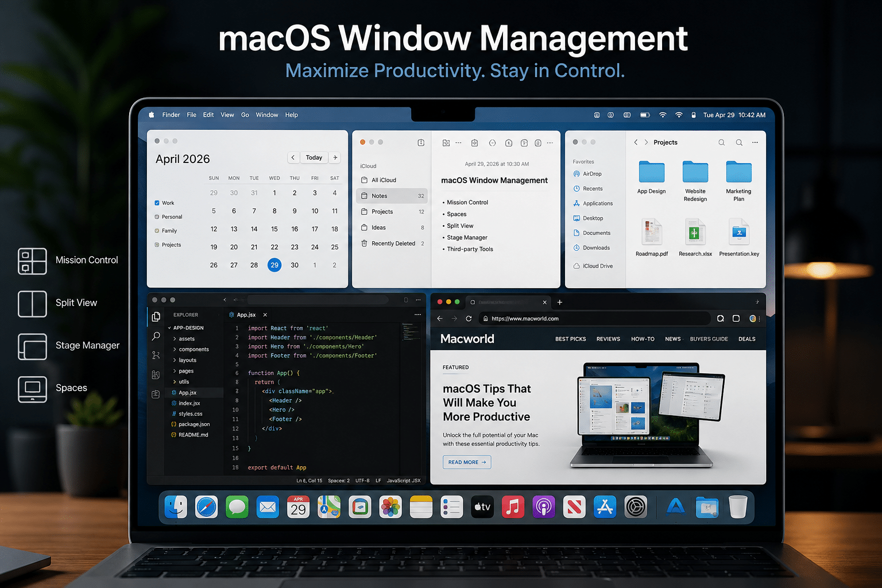Open Notes app icon in Dock
This screenshot has width=882, height=588.
[x=421, y=507]
